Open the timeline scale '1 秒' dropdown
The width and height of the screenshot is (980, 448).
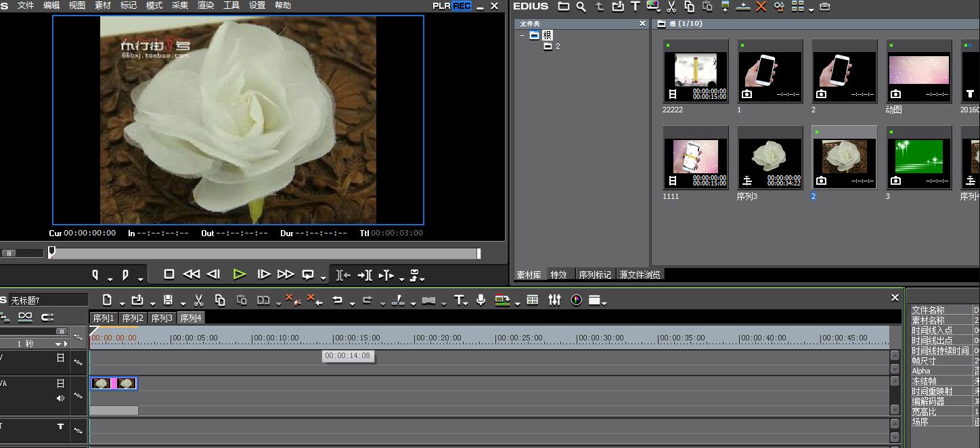click(59, 344)
